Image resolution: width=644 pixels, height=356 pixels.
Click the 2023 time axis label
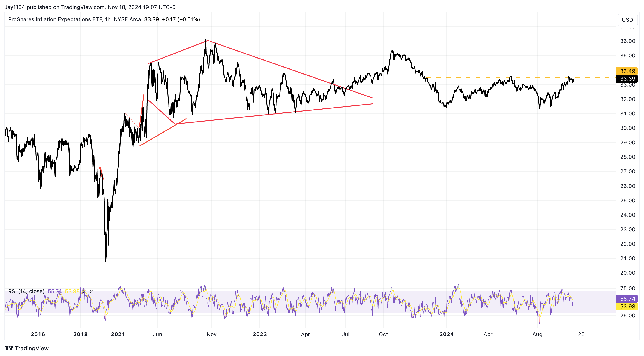(260, 334)
